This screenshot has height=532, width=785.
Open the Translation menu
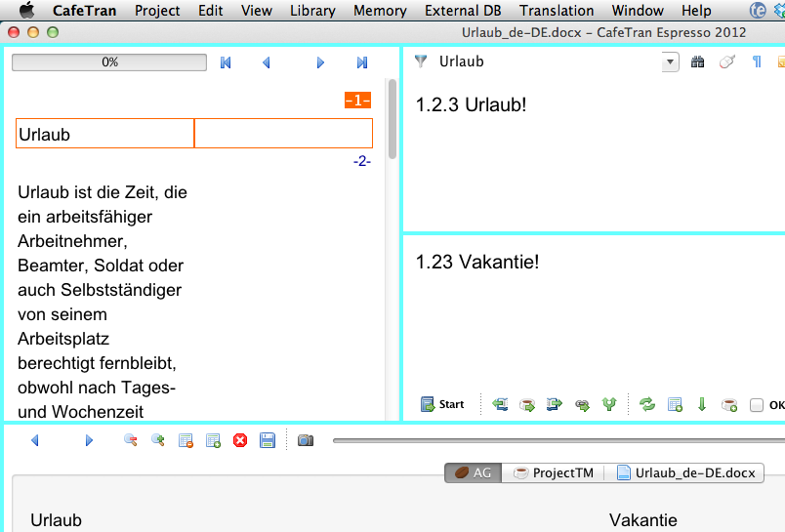tap(557, 11)
